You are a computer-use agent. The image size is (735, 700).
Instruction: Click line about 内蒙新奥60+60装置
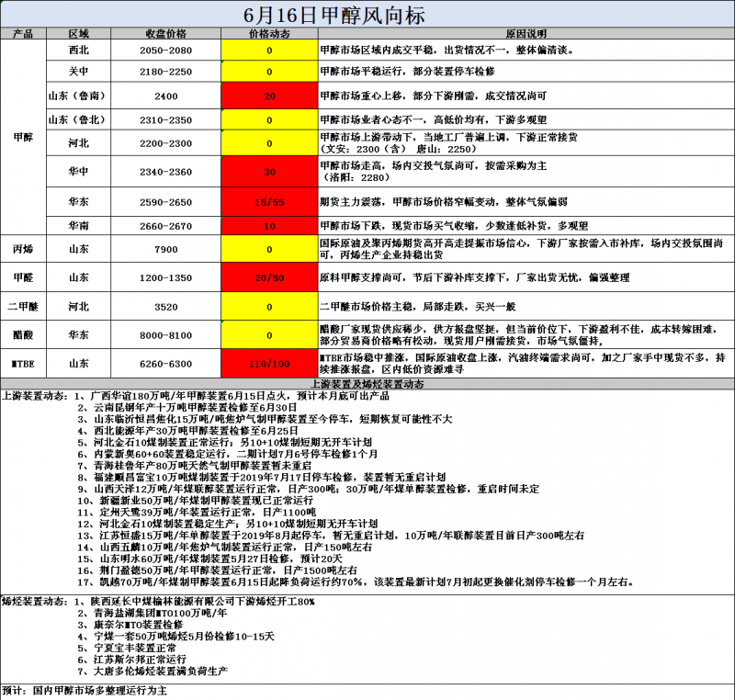[x=228, y=454]
